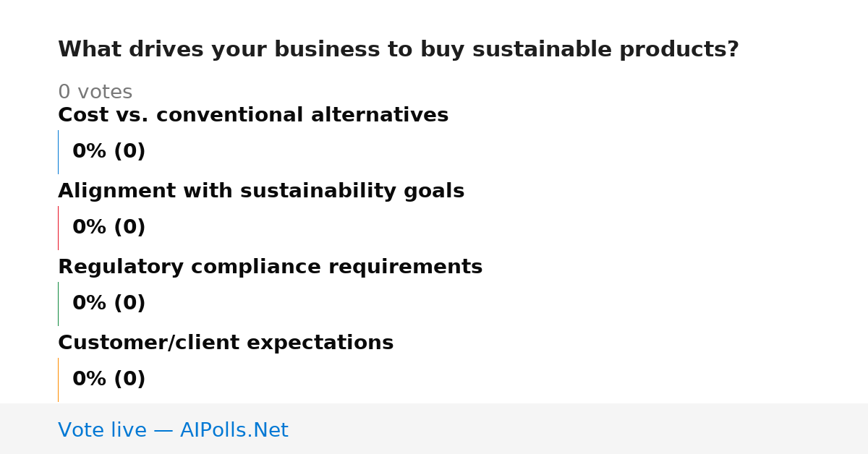Click the green bar under Regulatory option
Screen dimensions: 868x454
(58, 304)
